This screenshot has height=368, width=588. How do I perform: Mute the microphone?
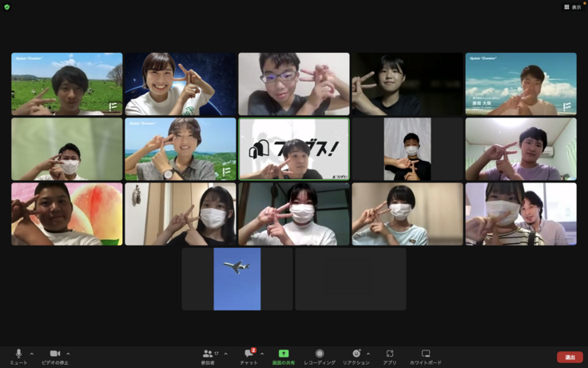pos(18,354)
